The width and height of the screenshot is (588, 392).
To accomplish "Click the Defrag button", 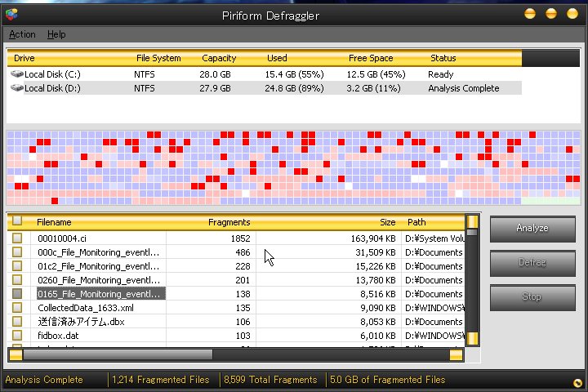I will [x=532, y=262].
